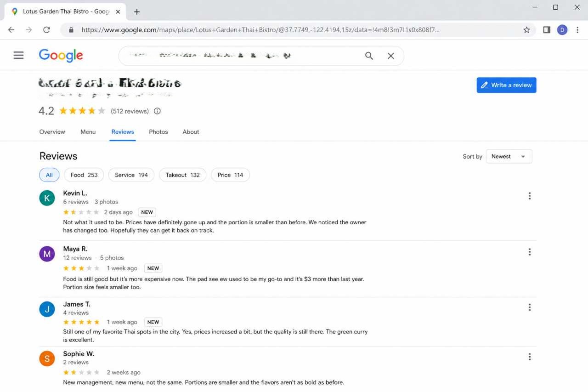Open Maya R.'s profile name
This screenshot has width=588, height=392.
[75, 249]
